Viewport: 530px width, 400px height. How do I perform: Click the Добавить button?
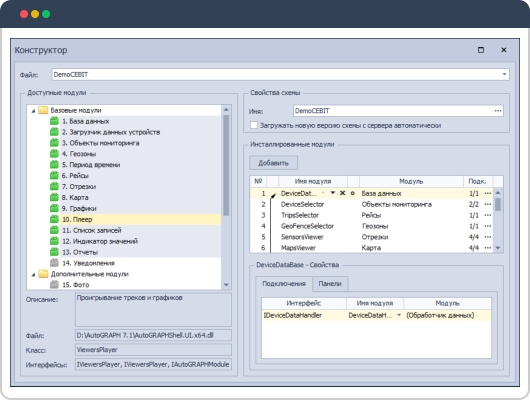pos(273,163)
